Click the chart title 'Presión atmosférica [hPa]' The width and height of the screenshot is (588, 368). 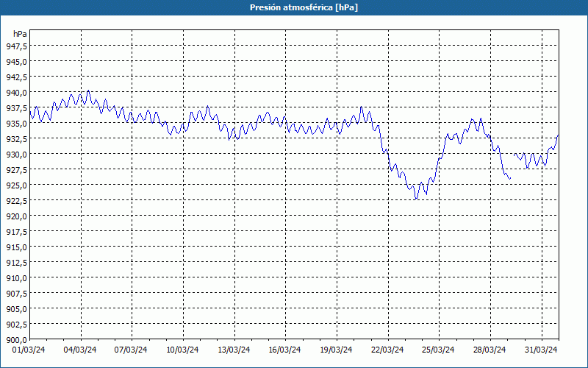coord(304,7)
